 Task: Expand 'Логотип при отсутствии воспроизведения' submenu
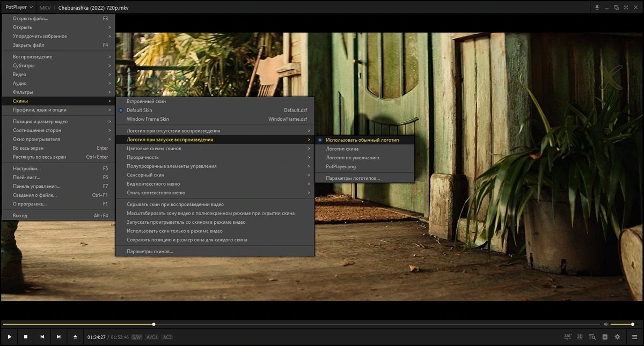(x=215, y=130)
